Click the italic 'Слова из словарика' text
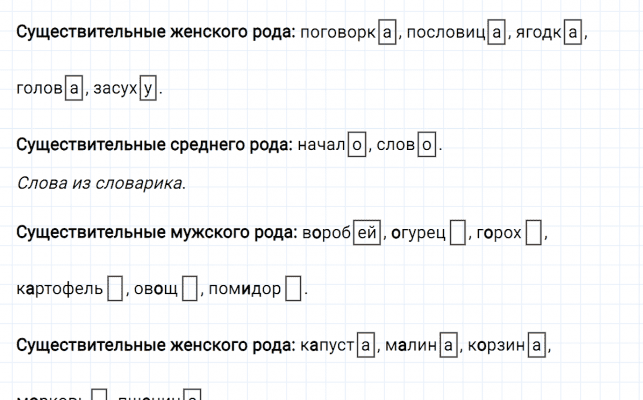The image size is (643, 400). 100,183
